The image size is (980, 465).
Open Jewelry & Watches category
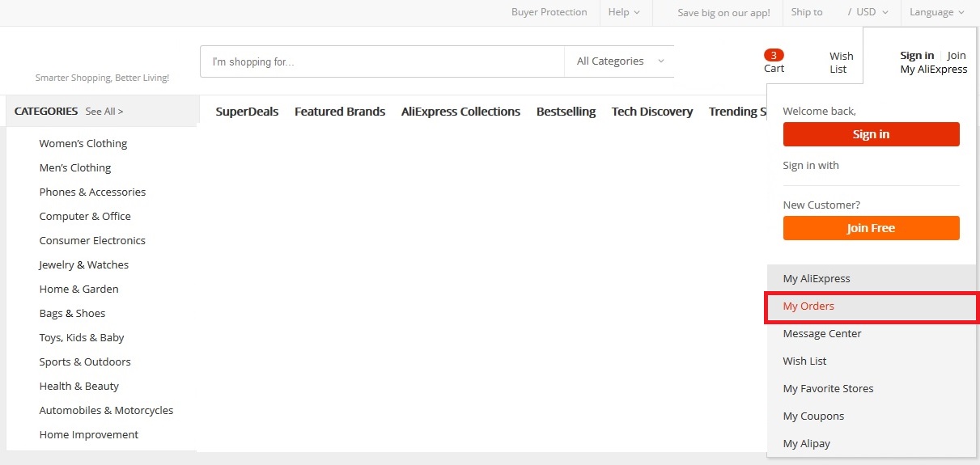click(x=83, y=264)
